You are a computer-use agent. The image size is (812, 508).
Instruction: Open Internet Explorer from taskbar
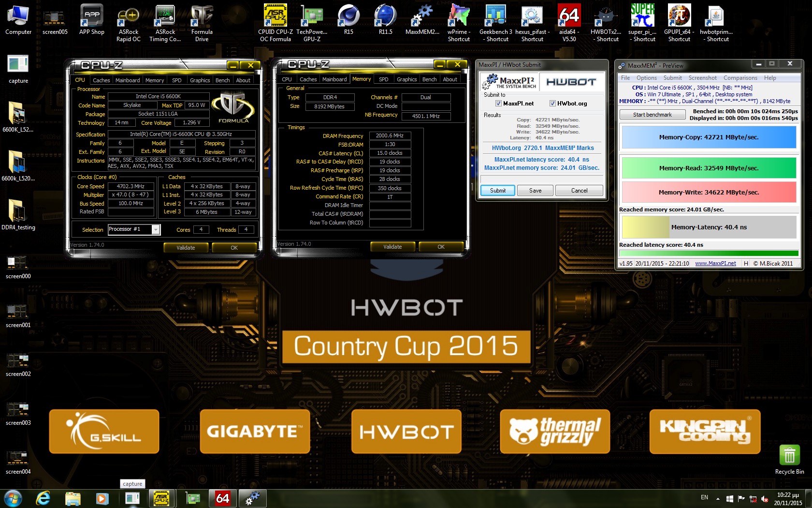[43, 498]
